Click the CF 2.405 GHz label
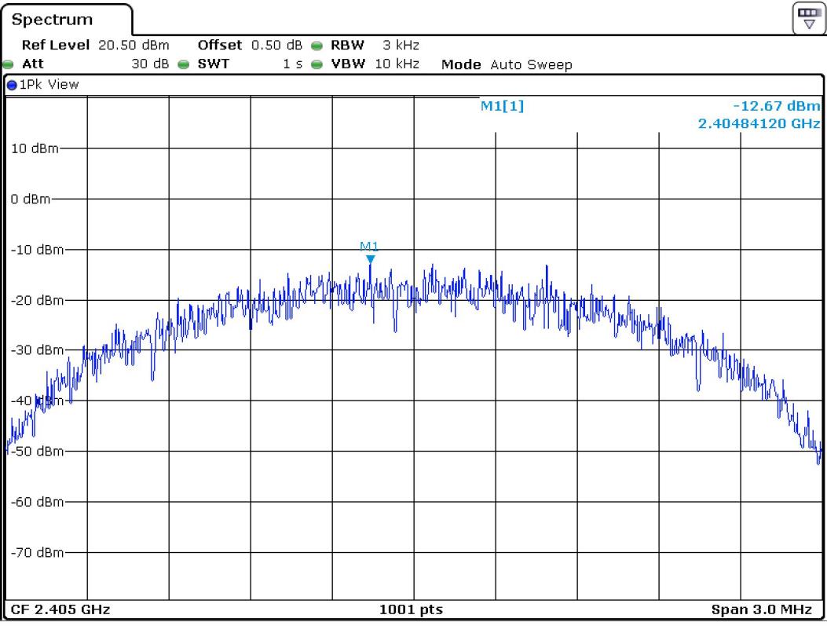 click(x=60, y=609)
